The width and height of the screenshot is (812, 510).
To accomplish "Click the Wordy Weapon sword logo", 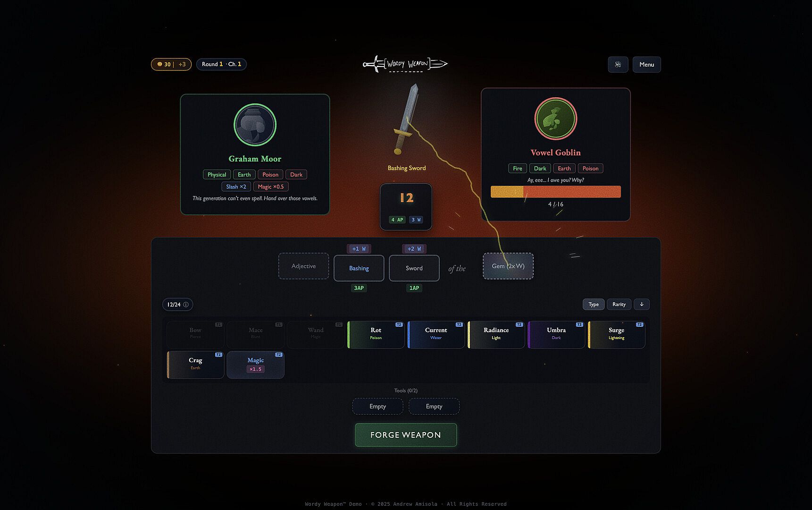I will pyautogui.click(x=405, y=64).
